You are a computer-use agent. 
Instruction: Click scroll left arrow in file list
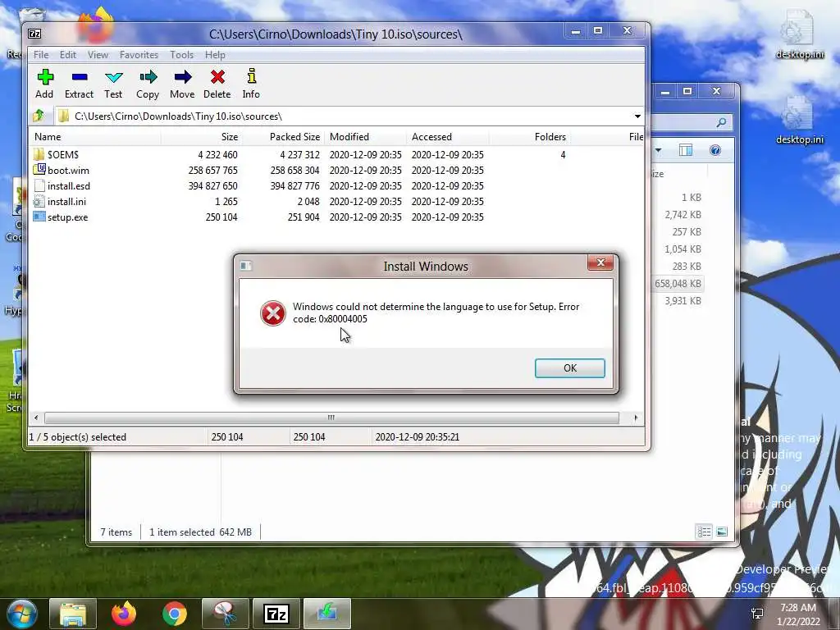pos(36,418)
